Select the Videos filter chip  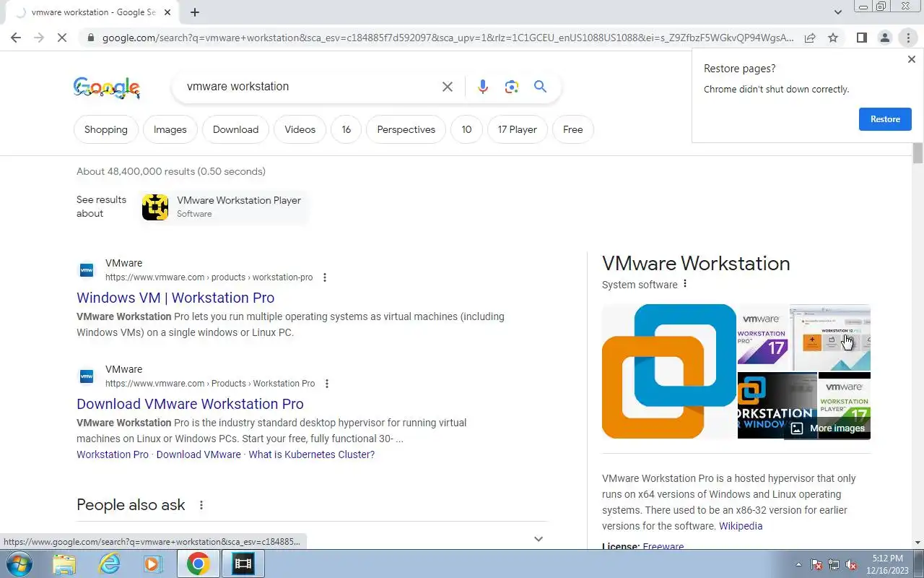pos(300,129)
